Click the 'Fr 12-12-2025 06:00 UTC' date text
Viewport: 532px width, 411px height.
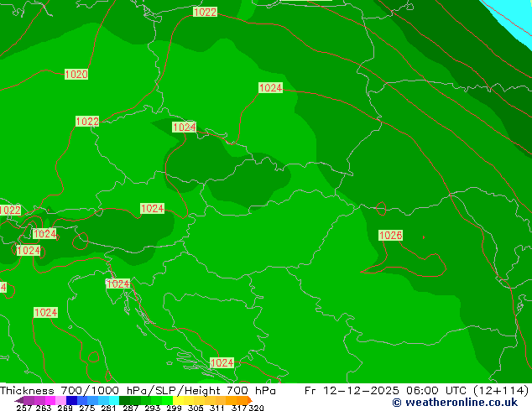[x=387, y=391]
